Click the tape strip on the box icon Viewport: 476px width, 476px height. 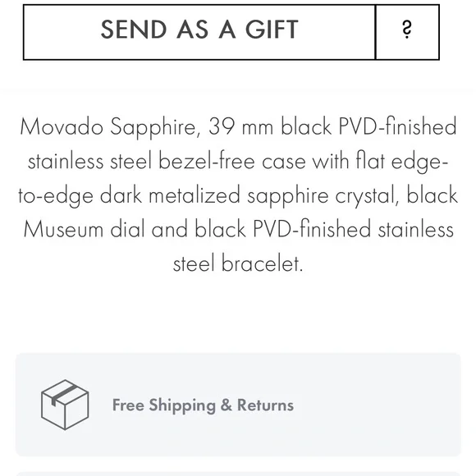63,394
